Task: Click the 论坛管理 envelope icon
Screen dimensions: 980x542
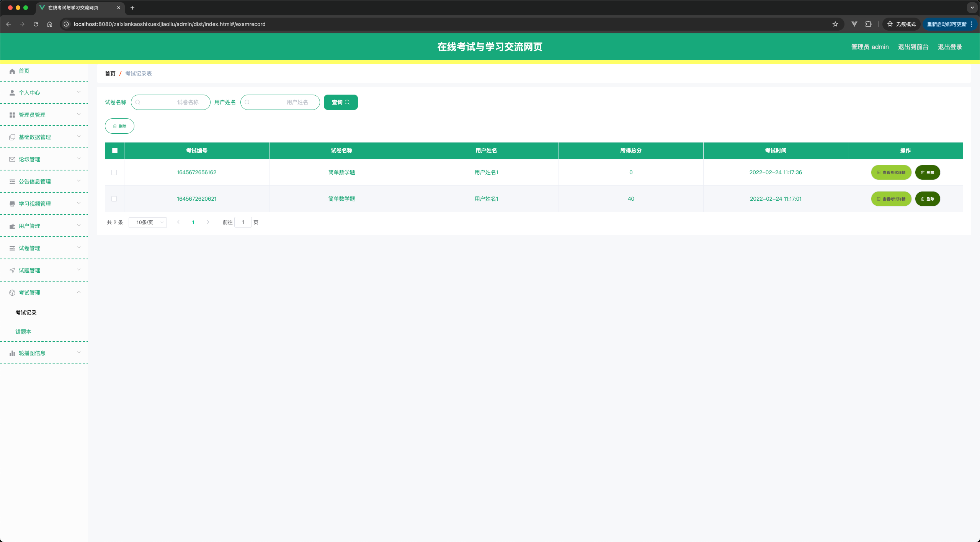Action: click(x=12, y=159)
